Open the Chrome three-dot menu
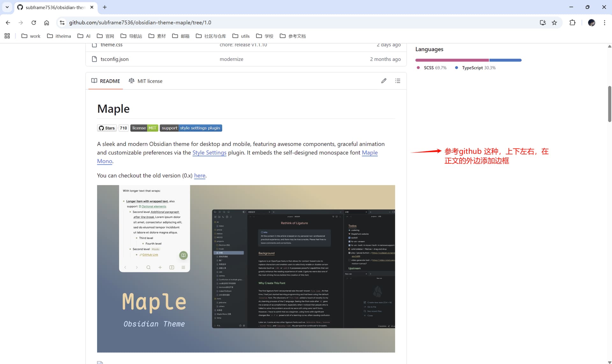Viewport: 612px width, 364px height. click(x=604, y=23)
